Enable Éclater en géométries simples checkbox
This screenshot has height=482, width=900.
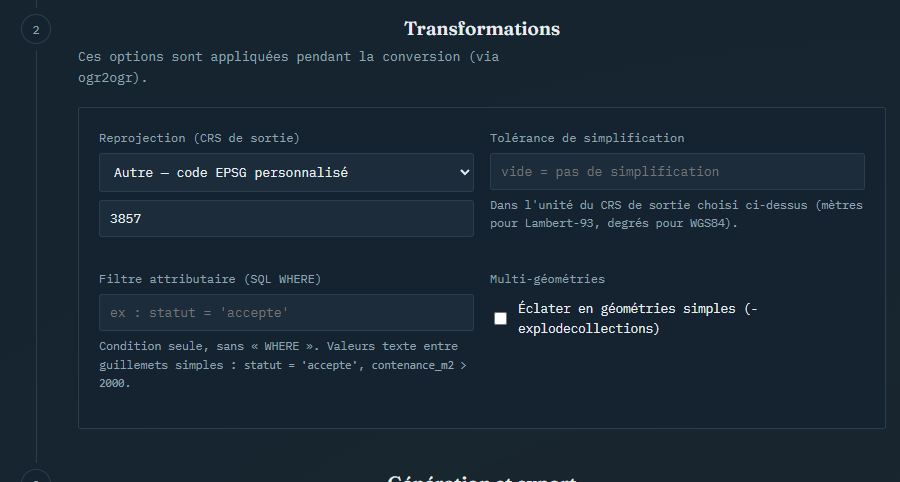tap(501, 318)
